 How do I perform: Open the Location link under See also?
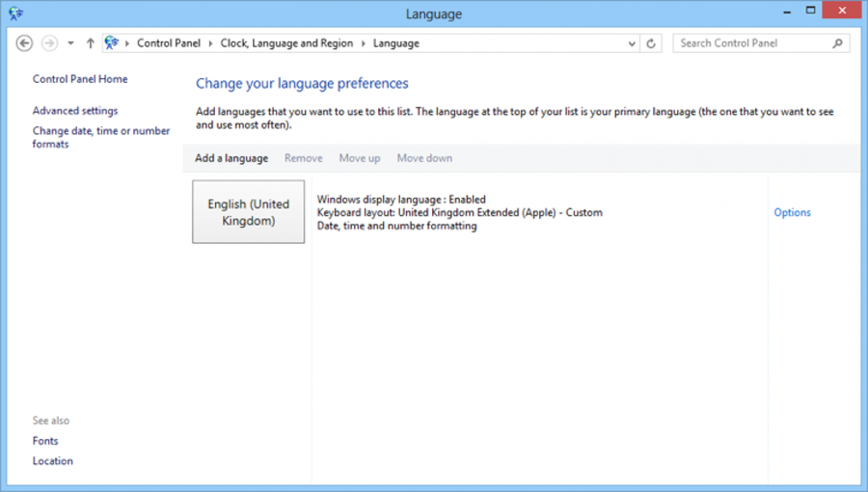click(53, 461)
